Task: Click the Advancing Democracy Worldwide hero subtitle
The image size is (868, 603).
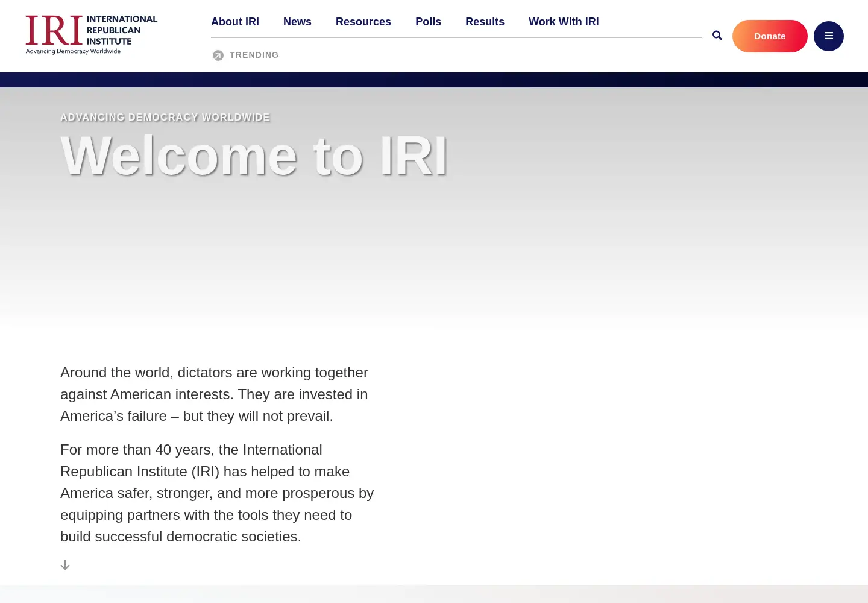Action: click(165, 117)
